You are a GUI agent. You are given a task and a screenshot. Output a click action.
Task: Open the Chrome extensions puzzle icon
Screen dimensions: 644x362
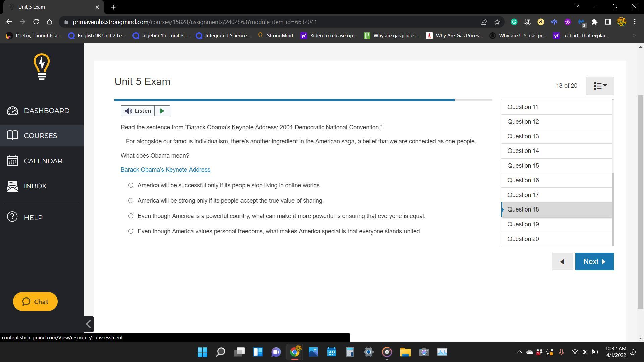[x=594, y=22]
